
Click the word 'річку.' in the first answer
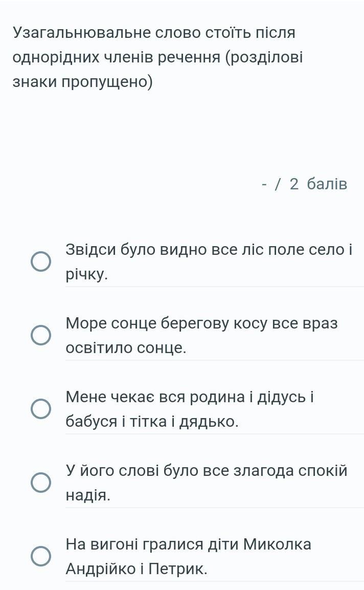(x=87, y=275)
